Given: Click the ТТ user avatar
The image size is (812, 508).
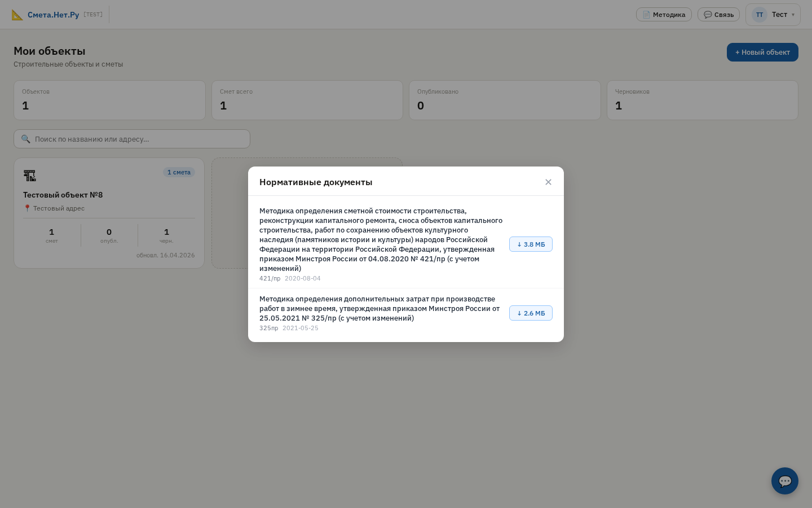Looking at the screenshot, I should [x=760, y=15].
